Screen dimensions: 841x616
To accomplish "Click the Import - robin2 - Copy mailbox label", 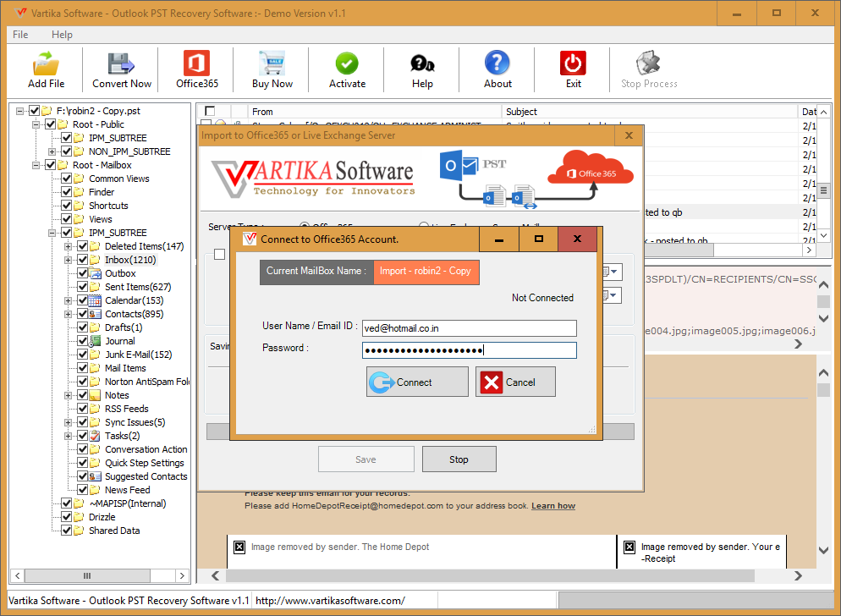I will 426,271.
